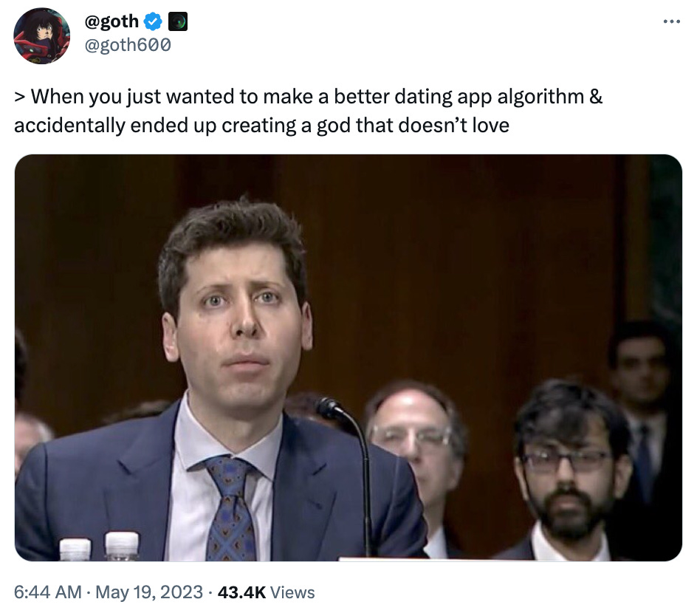Click the tweet text about dating app algorithm
Viewport: 697px width, 616px height.
tap(308, 111)
